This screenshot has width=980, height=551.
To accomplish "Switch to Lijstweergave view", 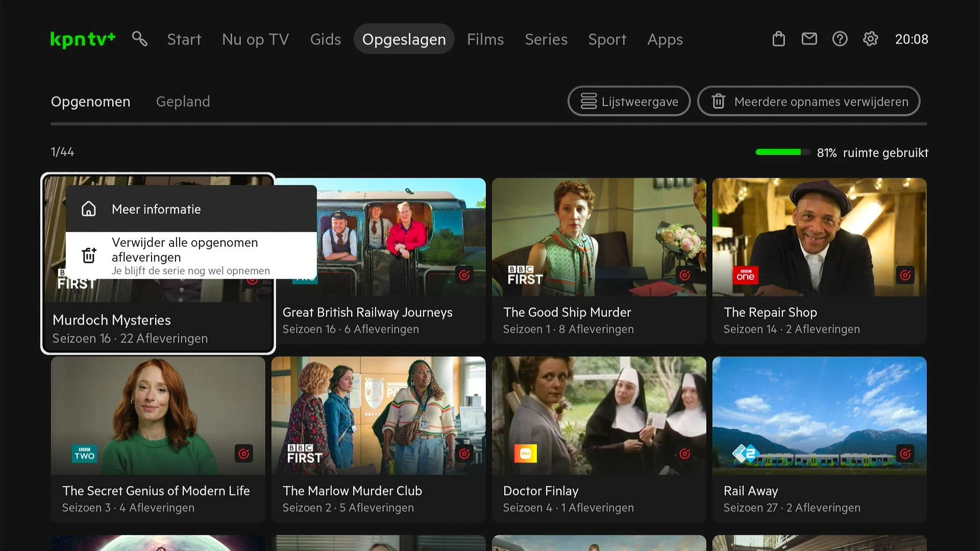I will pos(629,102).
